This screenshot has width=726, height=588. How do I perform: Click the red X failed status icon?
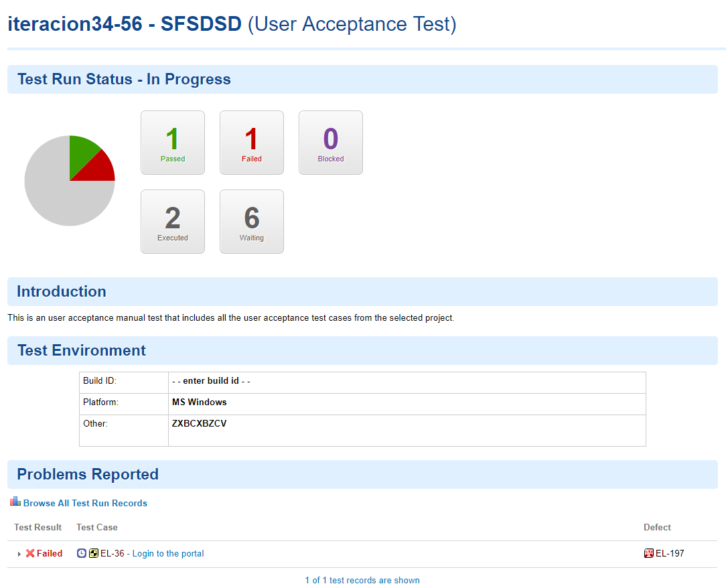(30, 553)
